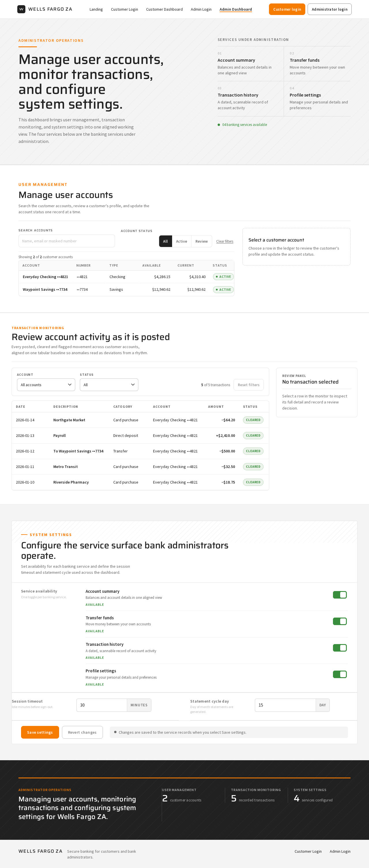
Task: Select the Riverside Pharmacy transaction row
Action: coord(140,482)
